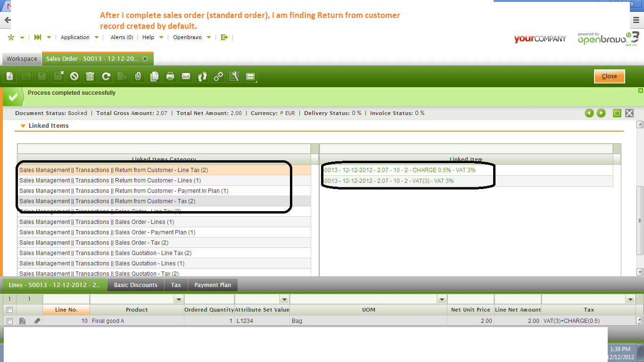Open the audit trail footprints icon
Screen dimensions: 644x362
tap(202, 76)
